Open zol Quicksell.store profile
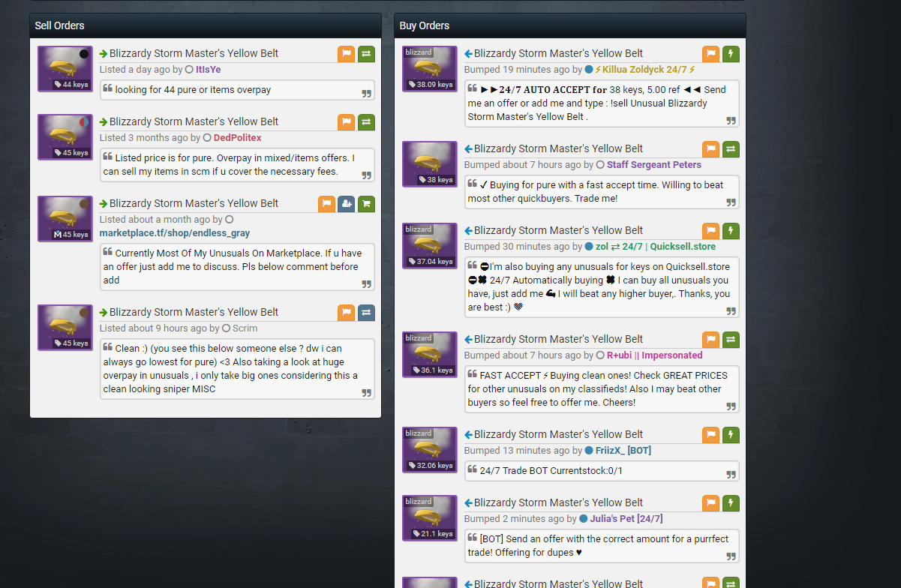The width and height of the screenshot is (901, 588). click(x=656, y=247)
